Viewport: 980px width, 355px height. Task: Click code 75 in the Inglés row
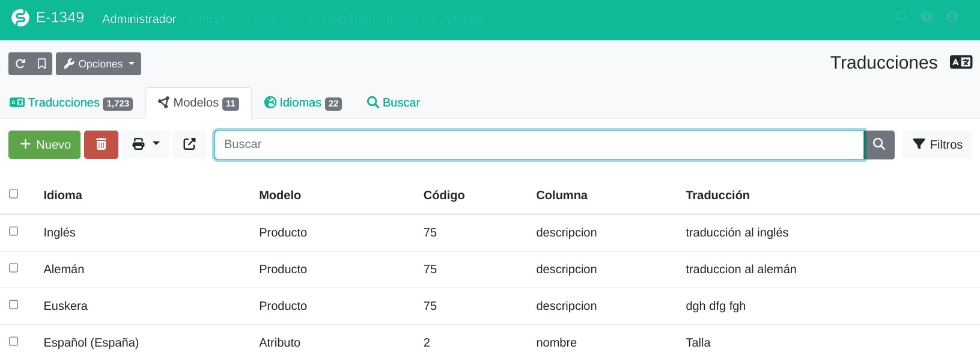pyautogui.click(x=430, y=233)
